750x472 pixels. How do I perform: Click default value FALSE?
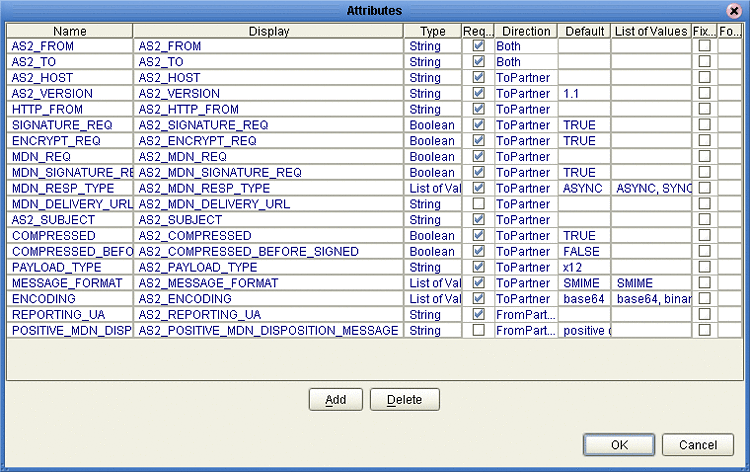[585, 251]
